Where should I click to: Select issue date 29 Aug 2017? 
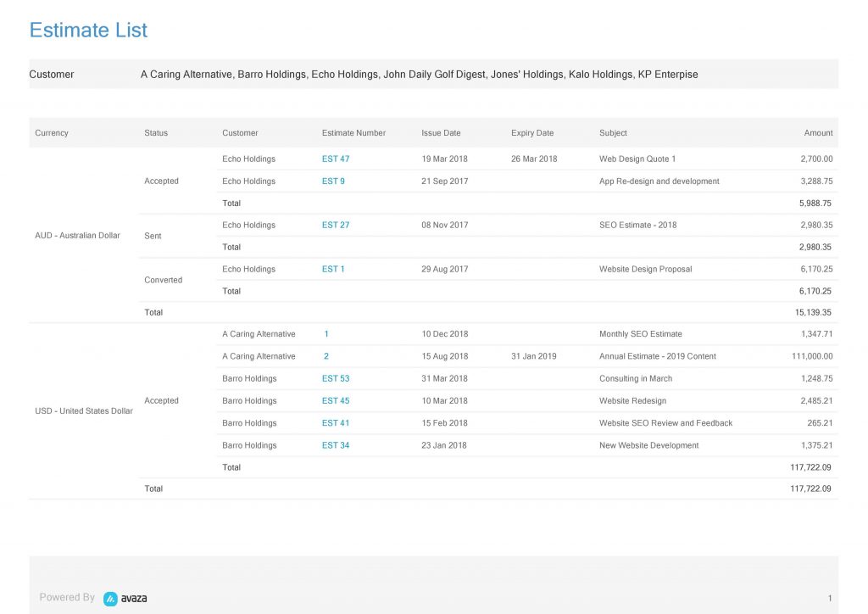point(444,269)
